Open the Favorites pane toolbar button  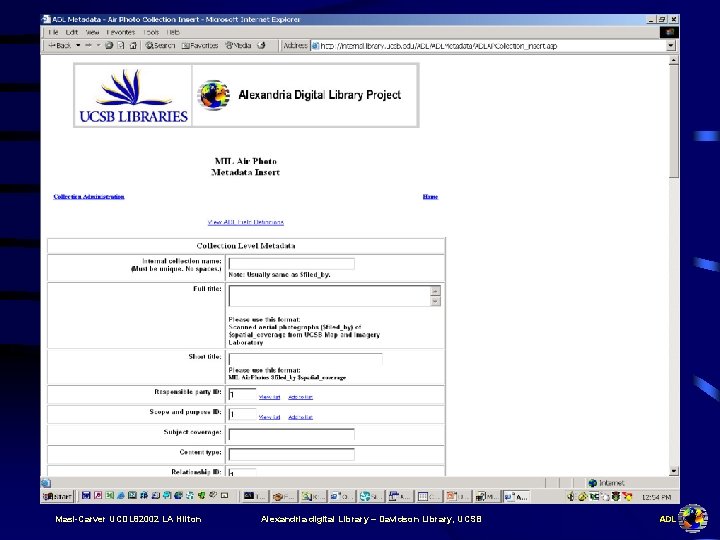click(x=200, y=45)
